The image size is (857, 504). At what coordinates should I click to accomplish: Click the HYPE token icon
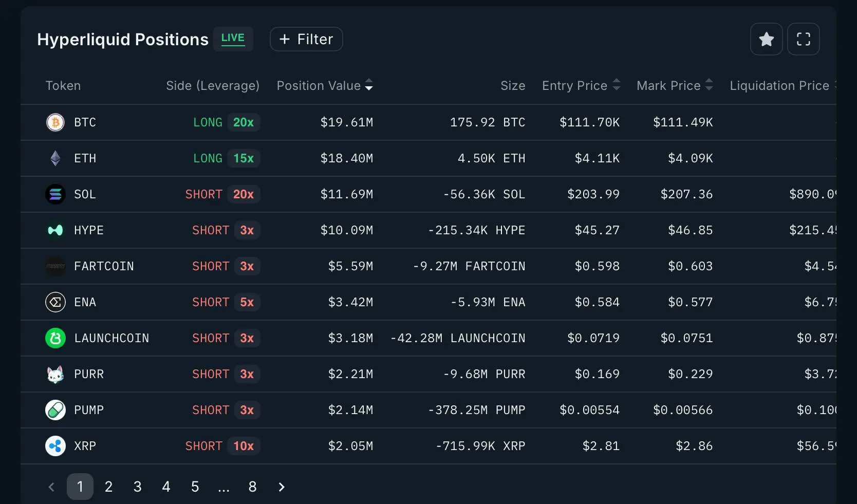tap(55, 230)
